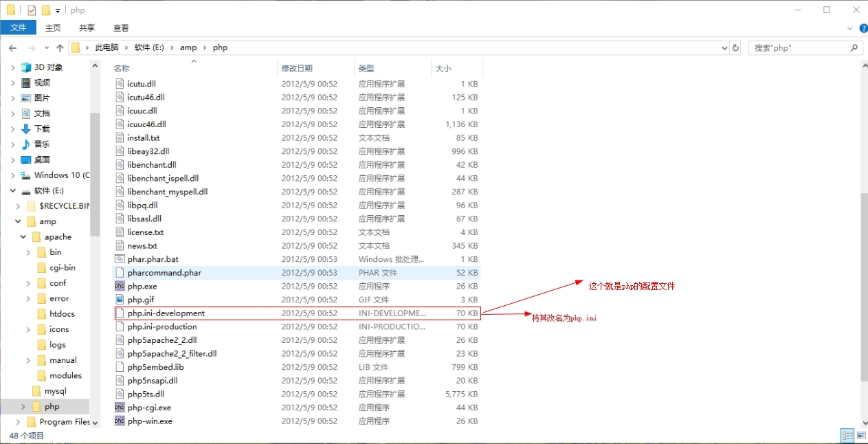The width and height of the screenshot is (868, 444).
Task: Click the quick access new folder icon
Action: [46, 10]
